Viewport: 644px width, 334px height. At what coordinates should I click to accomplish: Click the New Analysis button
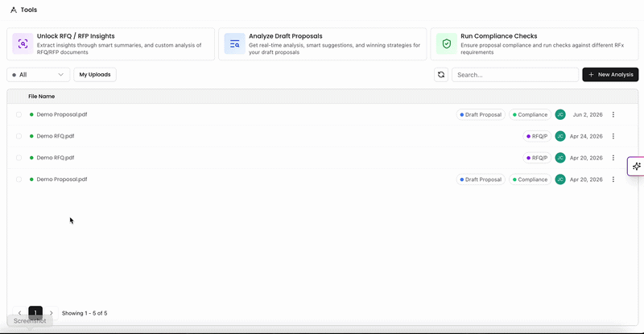point(610,75)
